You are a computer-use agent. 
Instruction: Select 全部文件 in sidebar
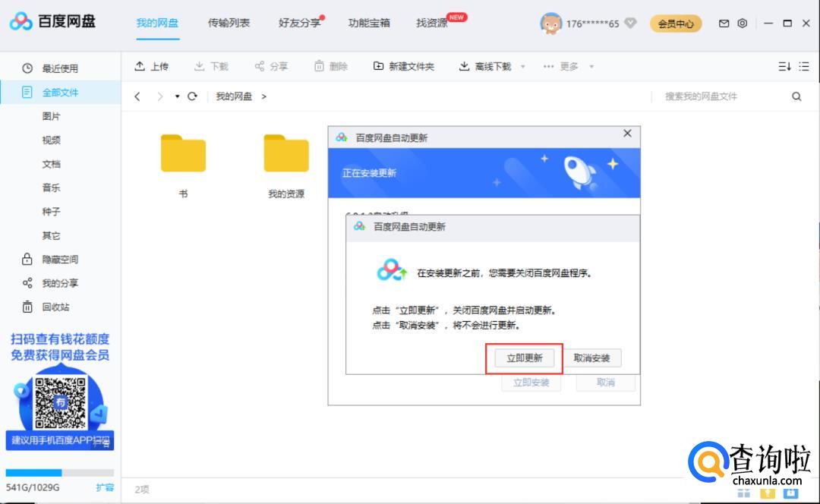pyautogui.click(x=60, y=93)
